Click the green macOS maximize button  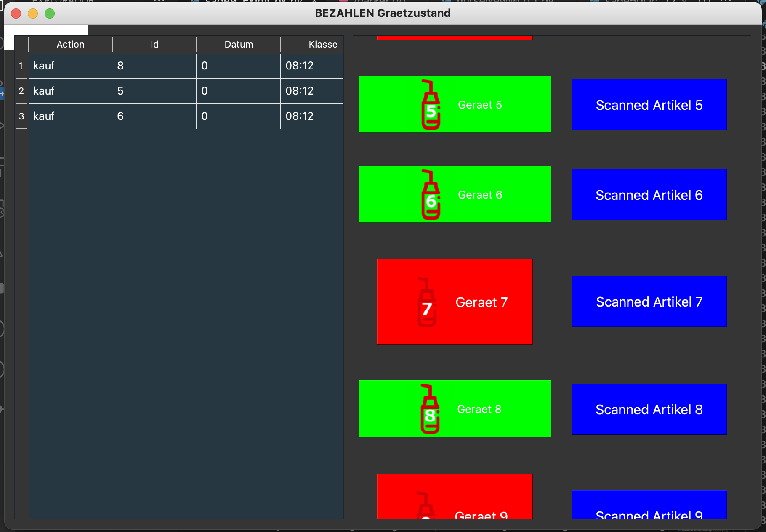click(x=50, y=13)
